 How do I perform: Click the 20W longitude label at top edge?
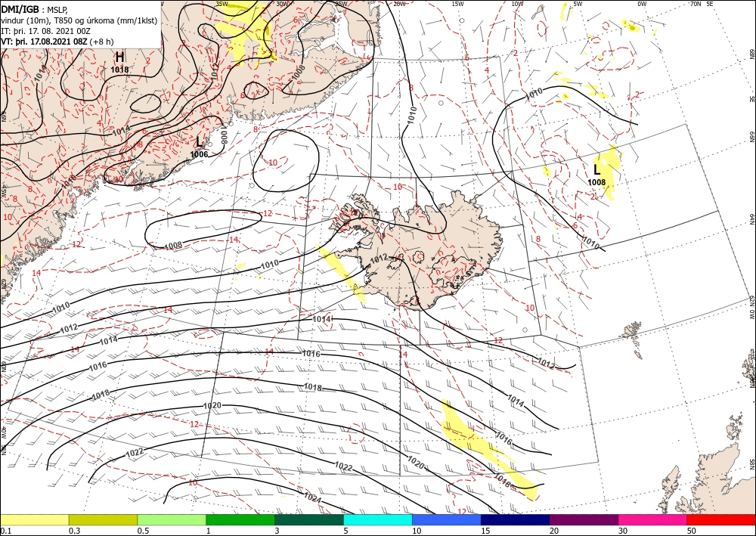399,4
